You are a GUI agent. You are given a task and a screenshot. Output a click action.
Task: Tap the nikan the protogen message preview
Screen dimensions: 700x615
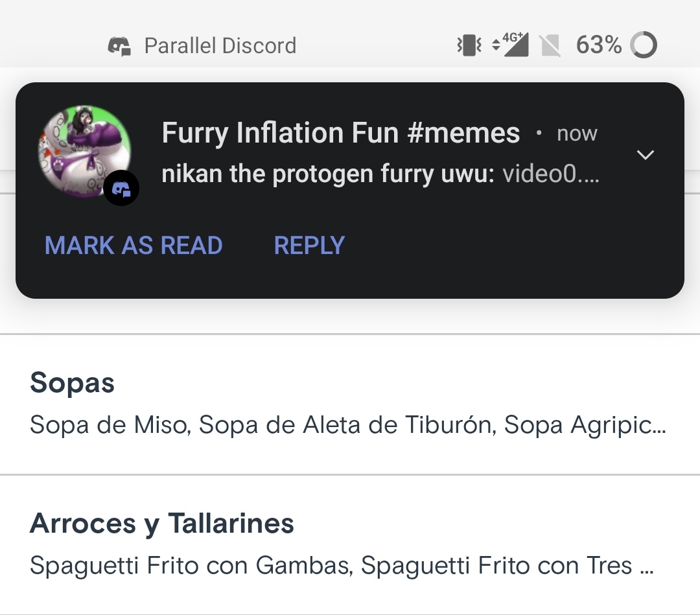pyautogui.click(x=380, y=174)
